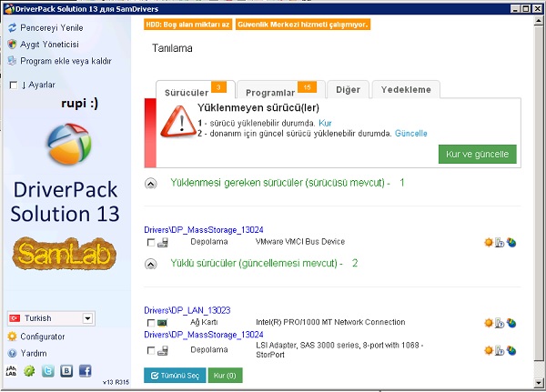Viewport: 546px width, 392px height.
Task: Open the Yedekleme tab
Action: (406, 89)
